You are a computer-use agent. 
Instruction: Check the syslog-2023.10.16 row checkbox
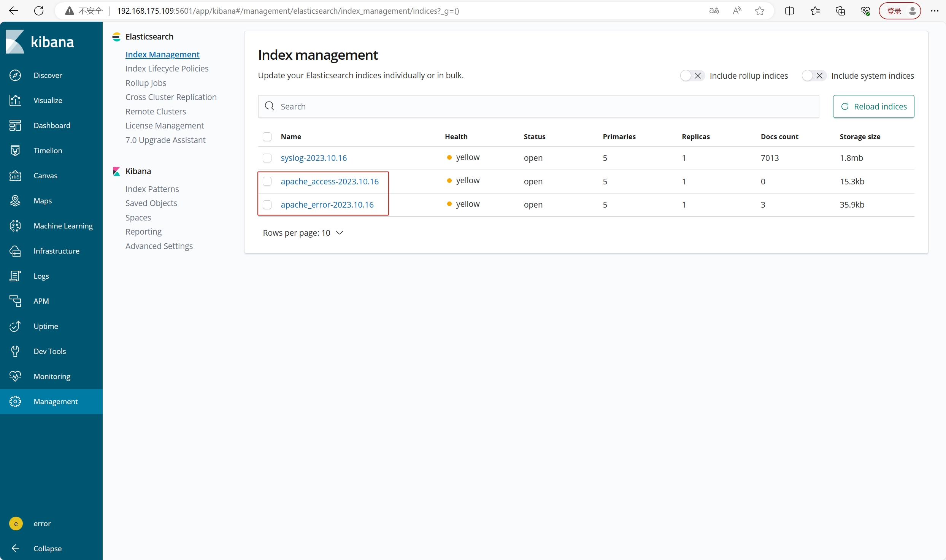point(267,158)
